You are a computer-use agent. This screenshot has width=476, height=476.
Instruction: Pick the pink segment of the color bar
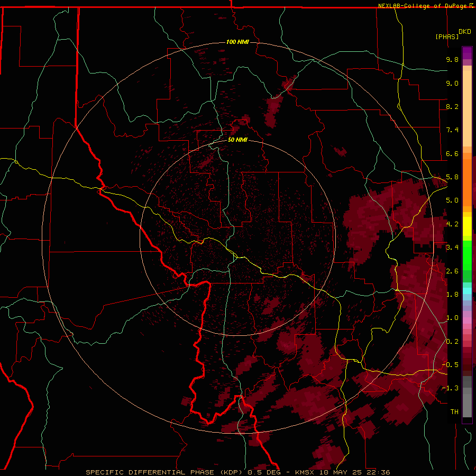tap(467, 321)
